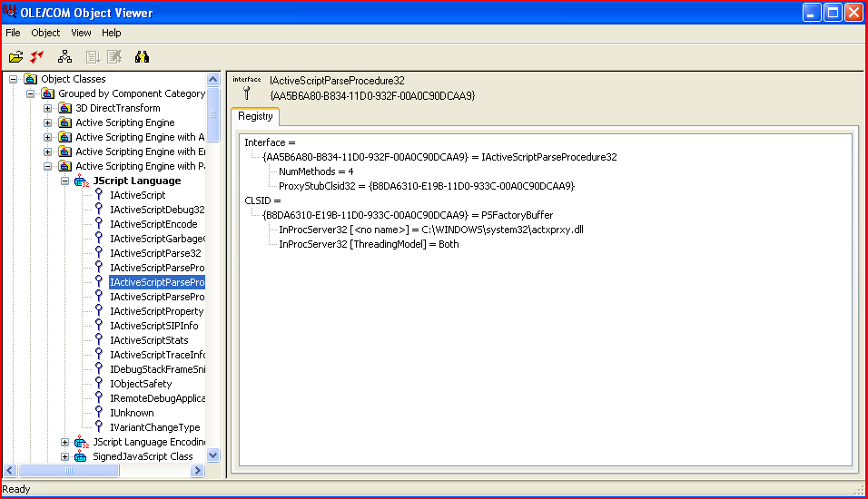Click the interface icon next to IActiveScriptParse32
868x499 pixels.
tap(99, 252)
